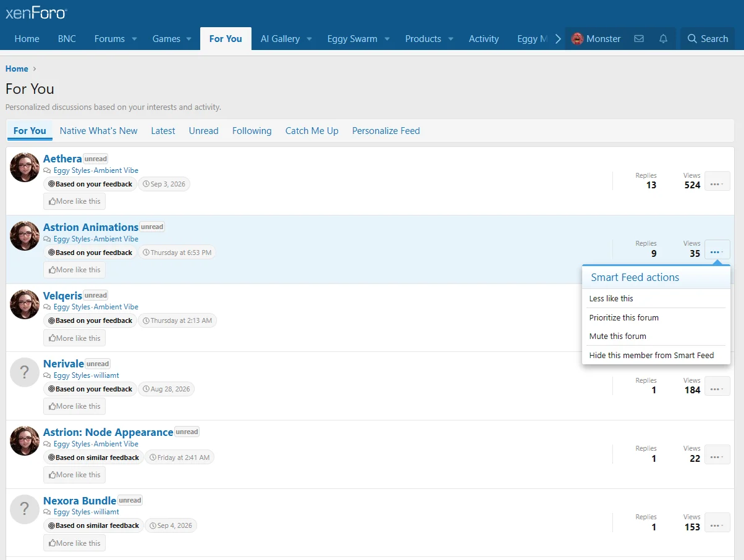Select Prioritize this forum
This screenshot has width=744, height=560.
(656, 317)
